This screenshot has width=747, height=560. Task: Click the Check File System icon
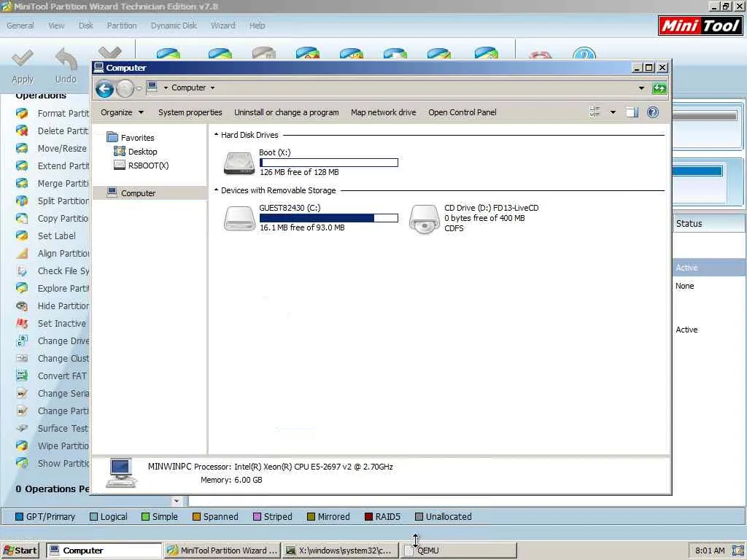22,271
